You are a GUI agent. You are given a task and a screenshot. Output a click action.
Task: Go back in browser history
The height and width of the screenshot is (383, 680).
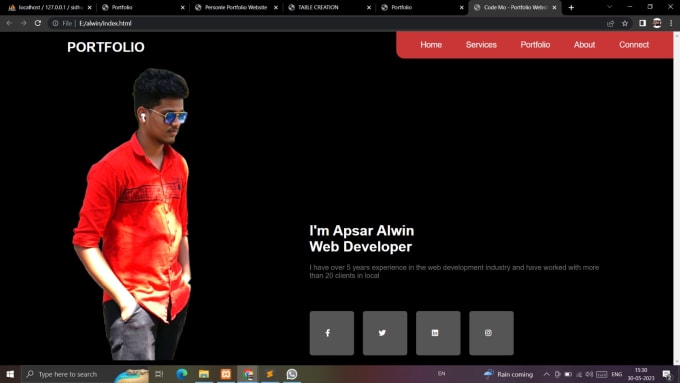click(x=9, y=23)
